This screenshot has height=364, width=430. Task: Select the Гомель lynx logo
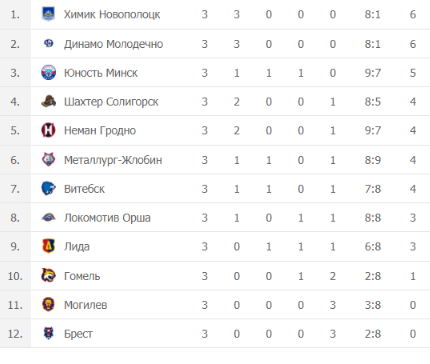point(48,276)
